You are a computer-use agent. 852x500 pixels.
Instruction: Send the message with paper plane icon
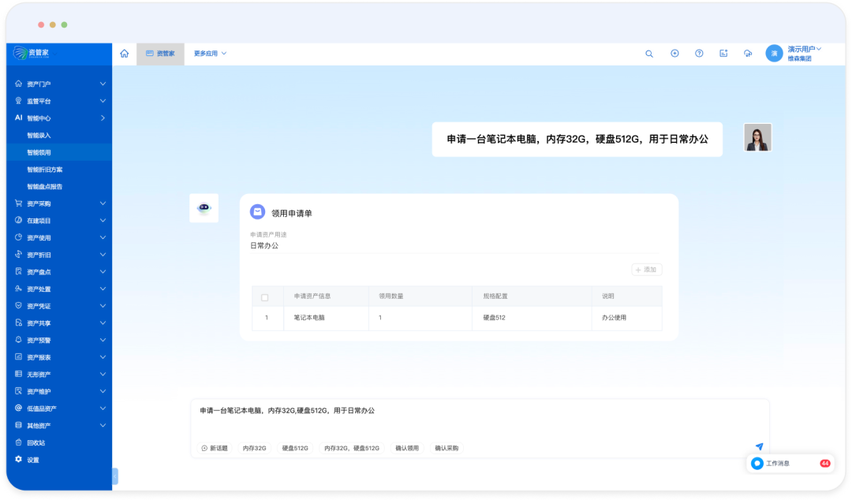coord(759,446)
